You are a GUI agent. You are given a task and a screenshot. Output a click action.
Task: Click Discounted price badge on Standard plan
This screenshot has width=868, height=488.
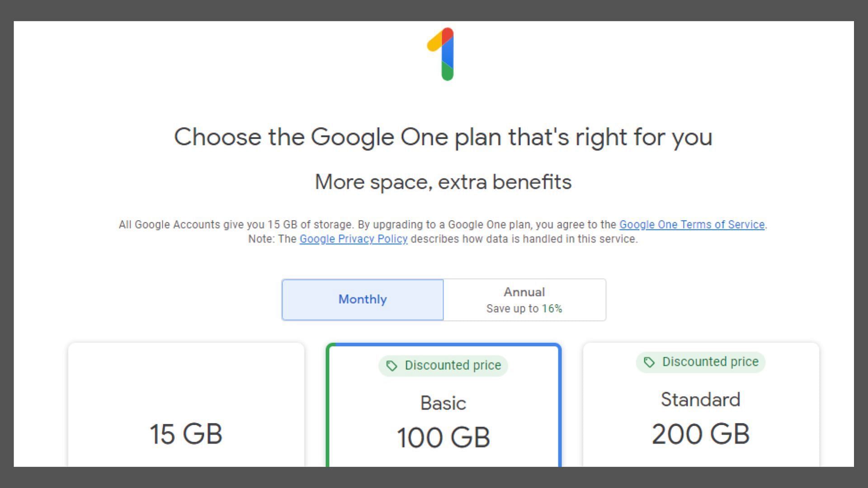[x=700, y=362]
